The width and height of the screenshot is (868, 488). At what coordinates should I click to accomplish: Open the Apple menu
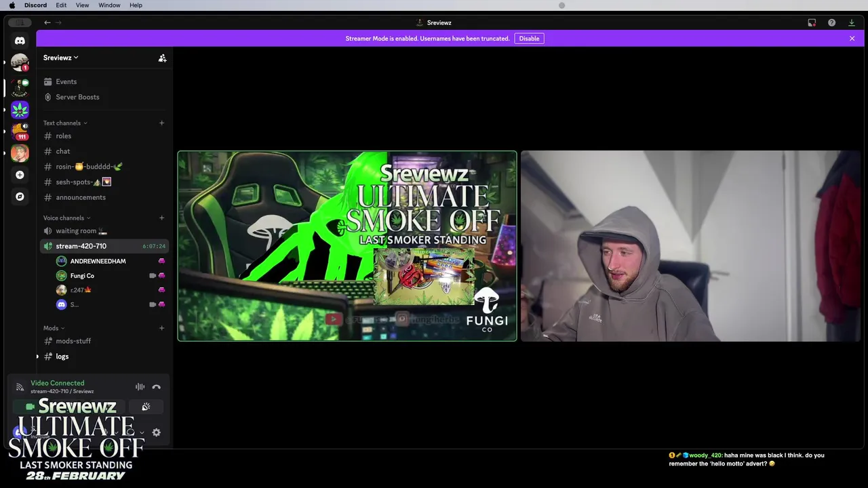coord(12,5)
